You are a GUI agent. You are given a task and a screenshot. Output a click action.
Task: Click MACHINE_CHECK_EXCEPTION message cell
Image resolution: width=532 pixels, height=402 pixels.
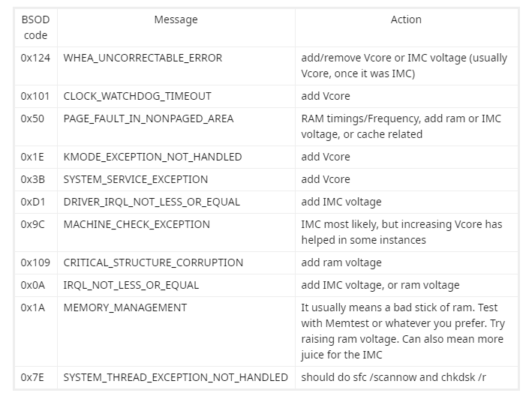(176, 232)
